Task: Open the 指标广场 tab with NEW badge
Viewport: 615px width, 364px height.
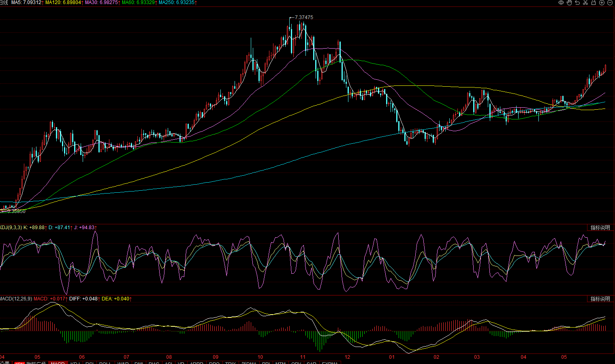Action: [x=30, y=362]
